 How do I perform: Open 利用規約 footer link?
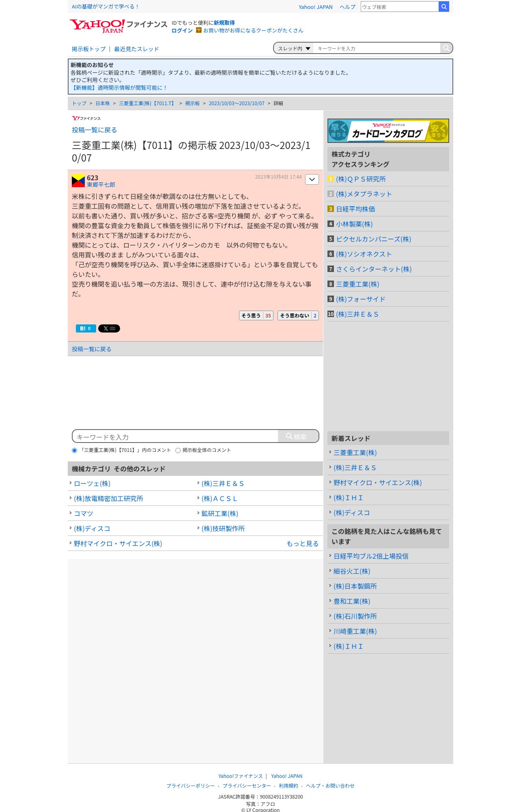pyautogui.click(x=288, y=786)
